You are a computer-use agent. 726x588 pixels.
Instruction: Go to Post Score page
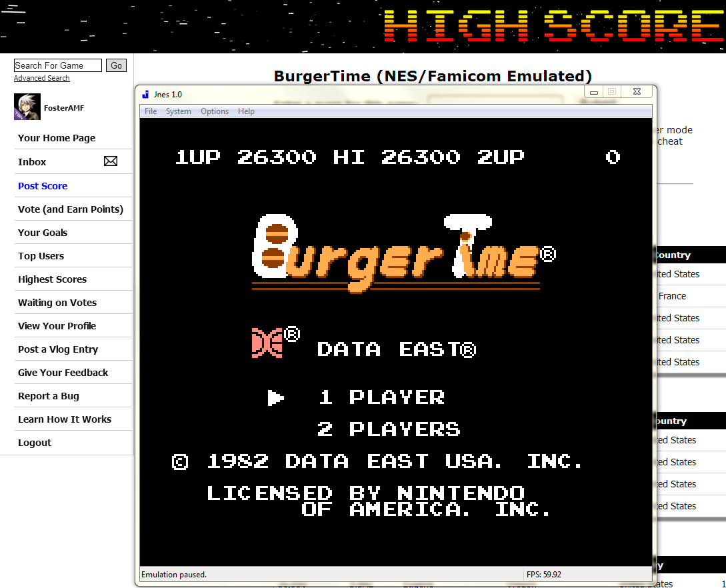[43, 186]
